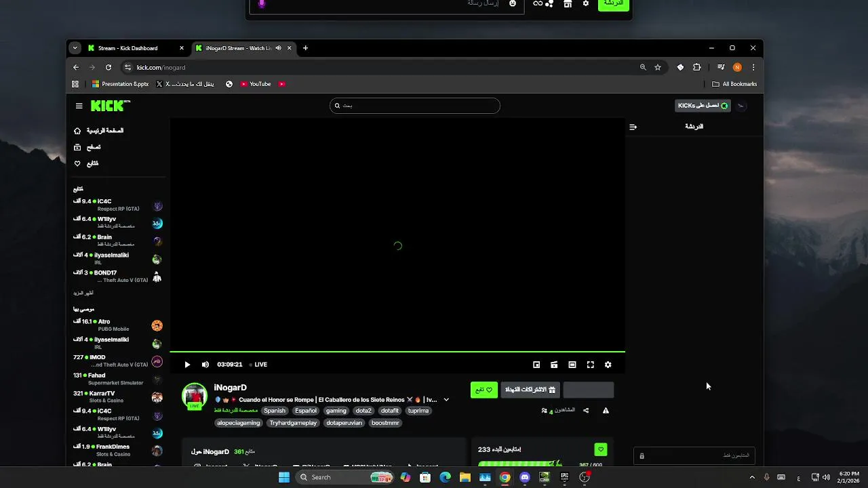Open gift subscriptions button

[x=530, y=390]
